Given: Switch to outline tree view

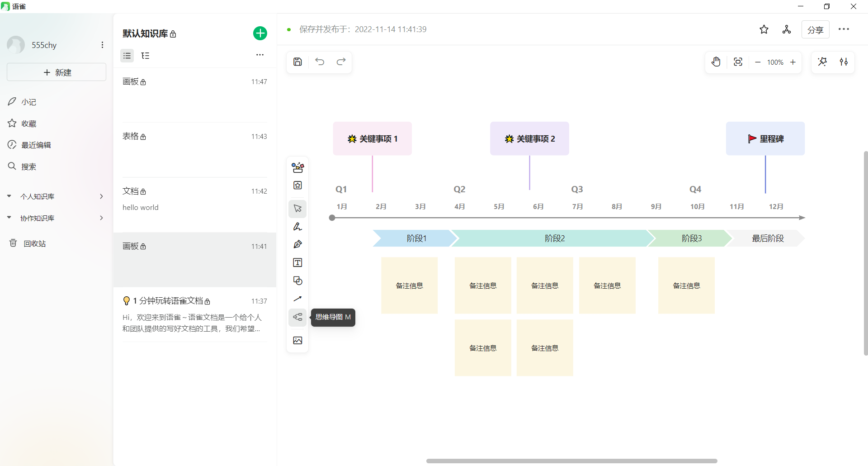Looking at the screenshot, I should (145, 56).
